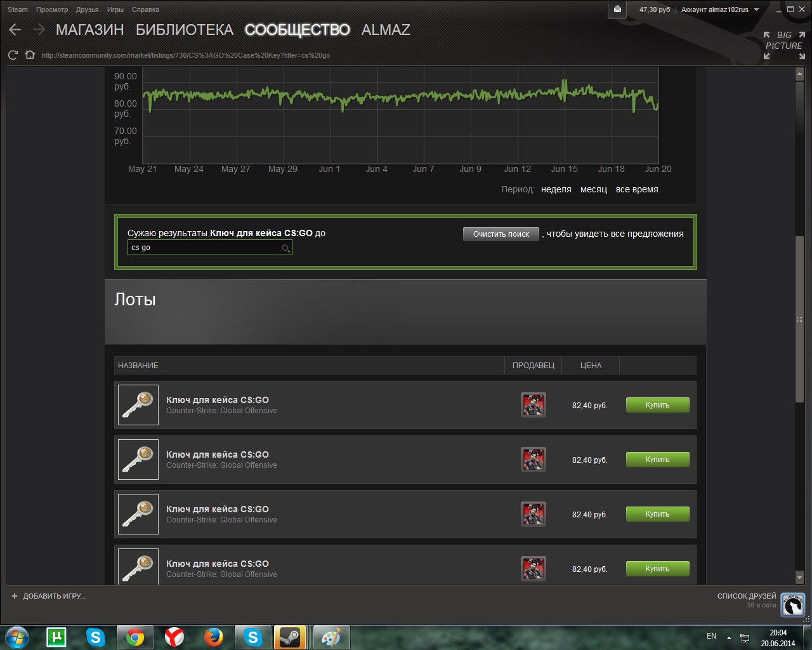Show price history for все время
This screenshot has height=650, width=812.
point(637,189)
